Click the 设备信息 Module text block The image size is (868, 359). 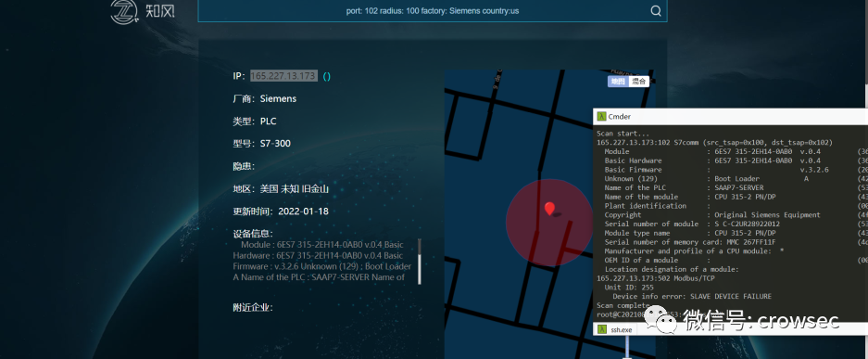coord(322,261)
